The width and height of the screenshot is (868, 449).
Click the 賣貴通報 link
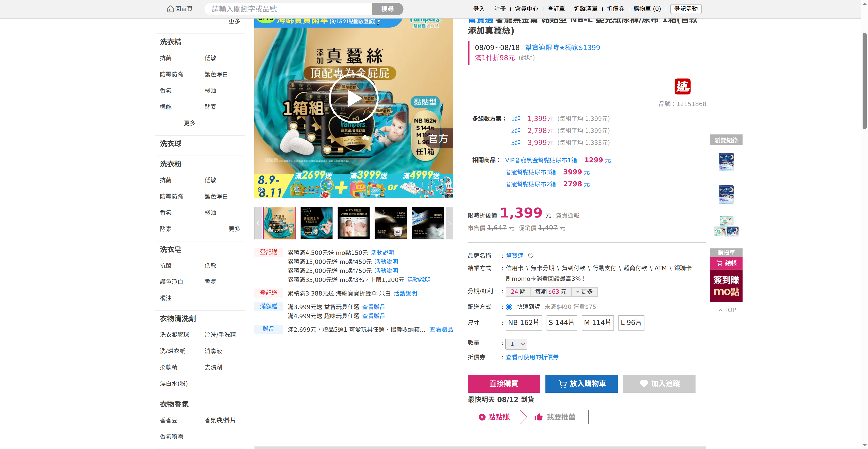click(x=567, y=216)
